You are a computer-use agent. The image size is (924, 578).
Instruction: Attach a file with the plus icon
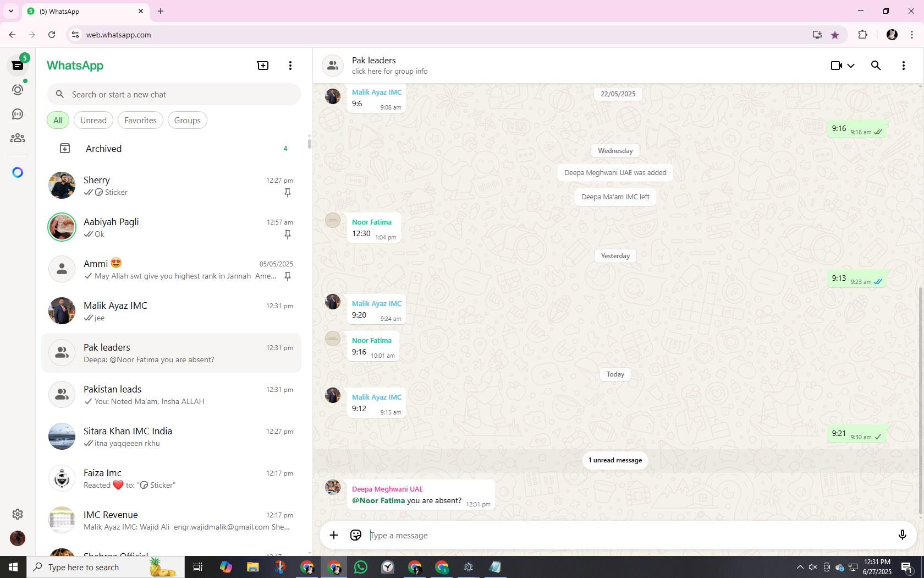(x=334, y=535)
